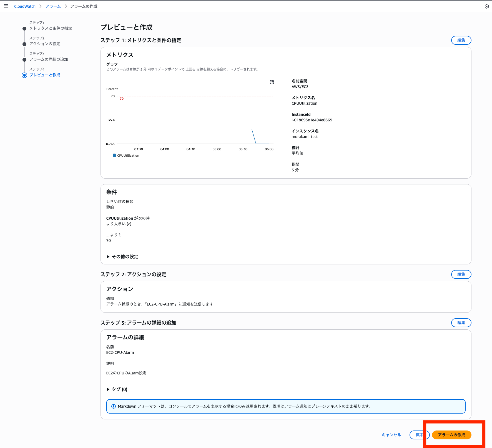The width and height of the screenshot is (492, 448).
Task: Edit step 1 with the 編集 button
Action: (461, 40)
